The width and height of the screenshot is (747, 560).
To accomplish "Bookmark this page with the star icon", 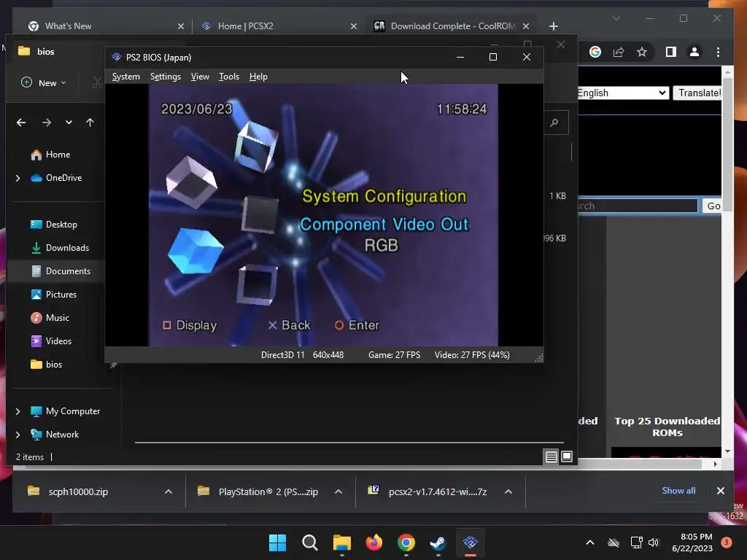I will tap(642, 52).
